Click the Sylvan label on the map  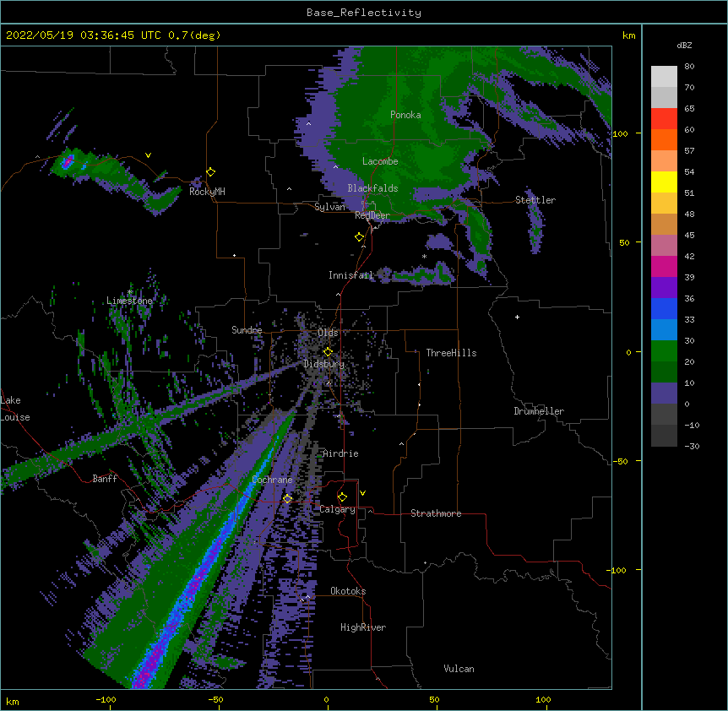329,207
